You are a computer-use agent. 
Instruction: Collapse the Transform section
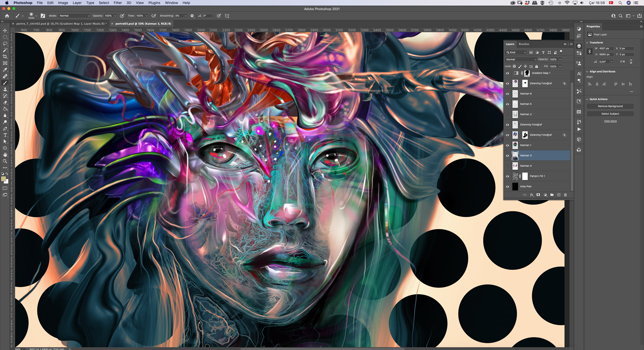(587, 43)
